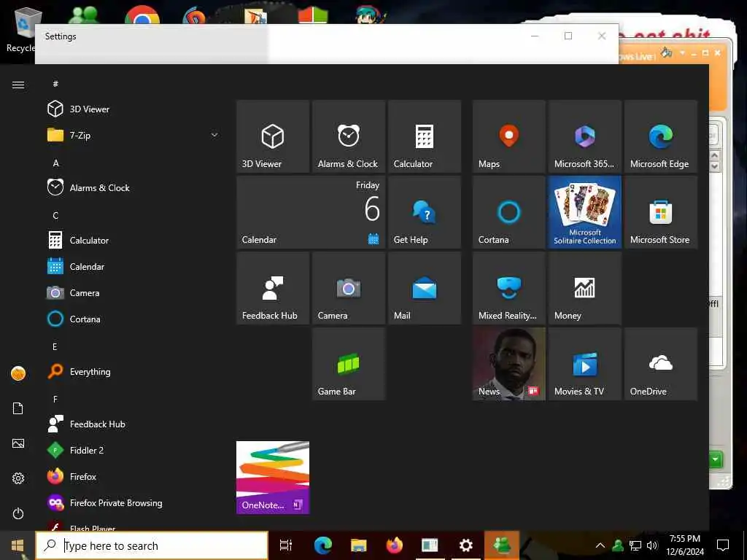Screen dimensions: 747x560
Task: Launch Camera from the app list
Action: coord(133,293)
